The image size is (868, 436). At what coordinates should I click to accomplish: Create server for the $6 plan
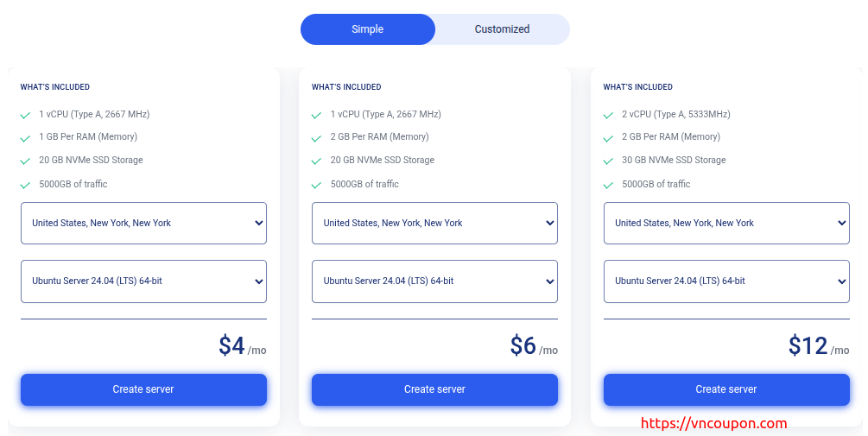click(x=434, y=389)
